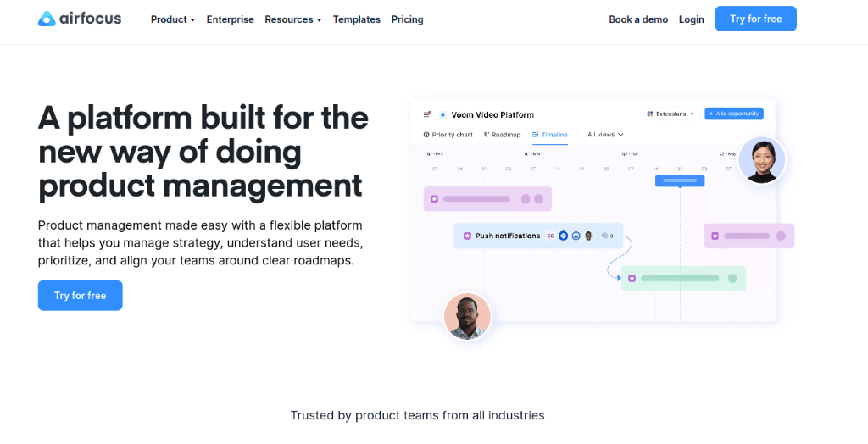Image resolution: width=868 pixels, height=444 pixels.
Task: Click the hamburger menu icon beside Voom Video Platform
Action: click(x=427, y=114)
